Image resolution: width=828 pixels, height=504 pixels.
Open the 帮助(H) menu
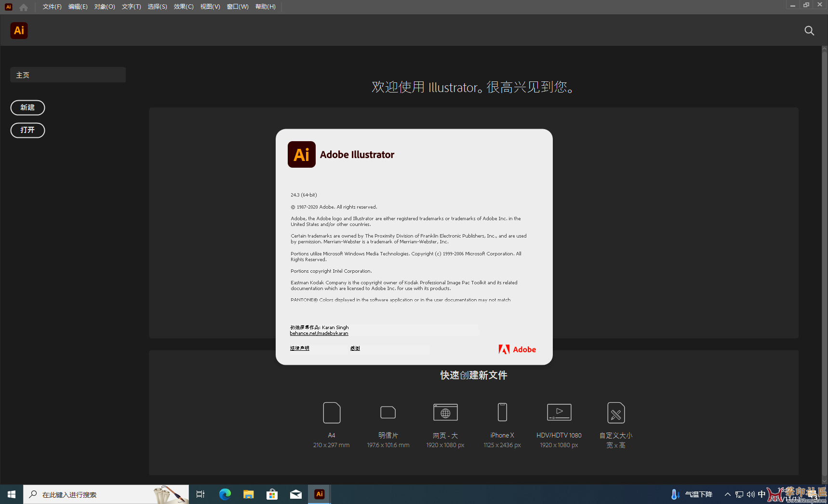click(266, 7)
